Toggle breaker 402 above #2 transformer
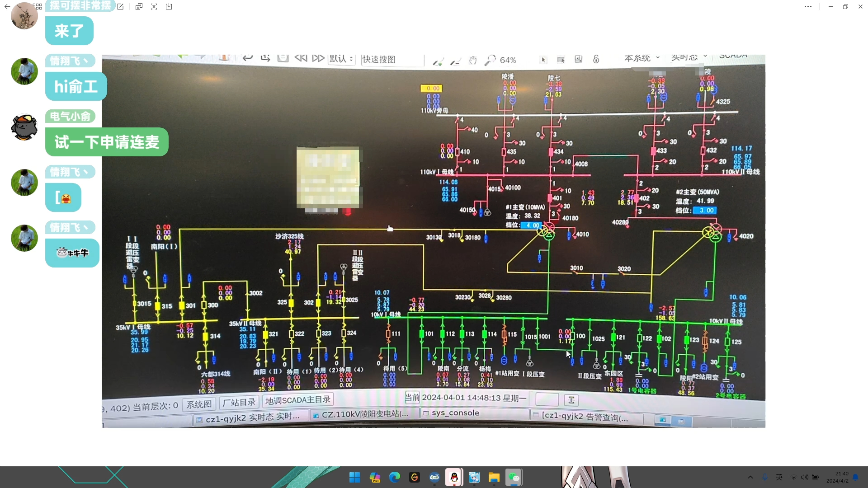Image resolution: width=868 pixels, height=488 pixels. click(637, 198)
